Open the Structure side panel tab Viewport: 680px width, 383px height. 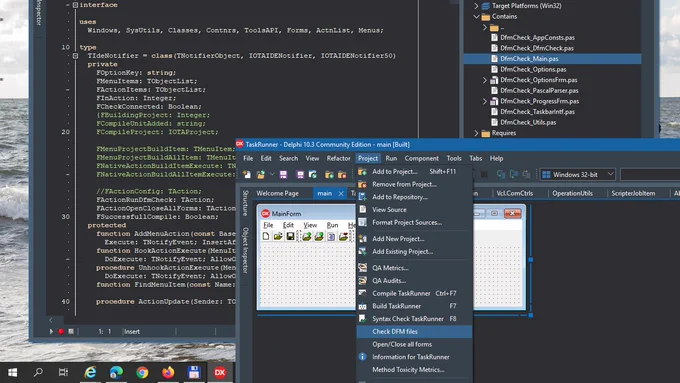point(245,203)
